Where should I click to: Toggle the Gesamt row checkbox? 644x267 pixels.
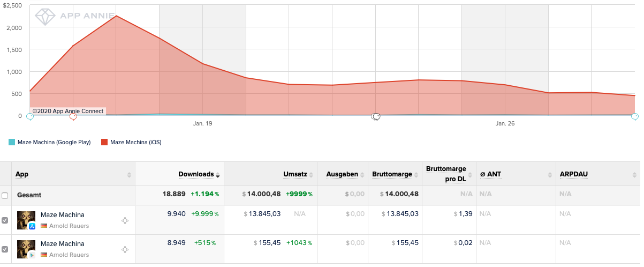pyautogui.click(x=5, y=196)
